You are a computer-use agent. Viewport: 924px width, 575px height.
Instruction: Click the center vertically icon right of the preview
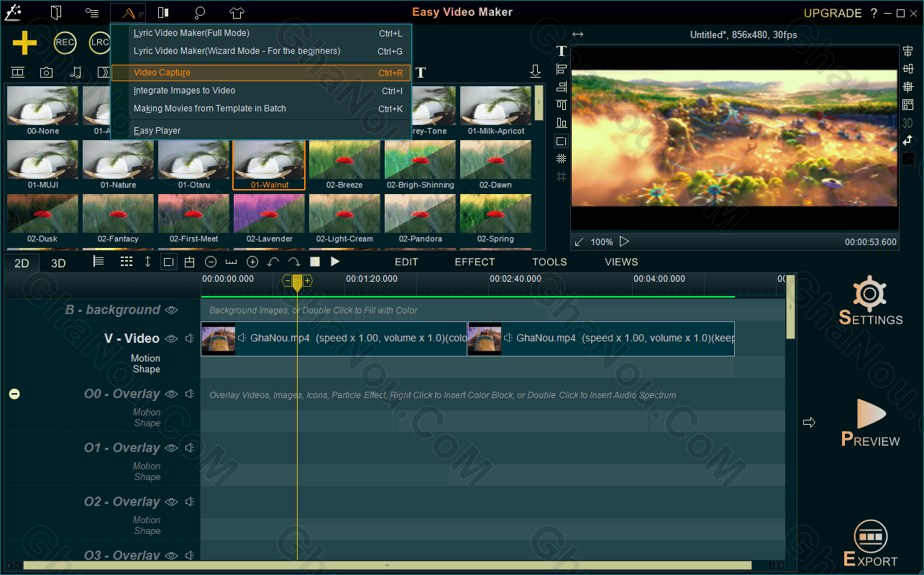[x=908, y=69]
